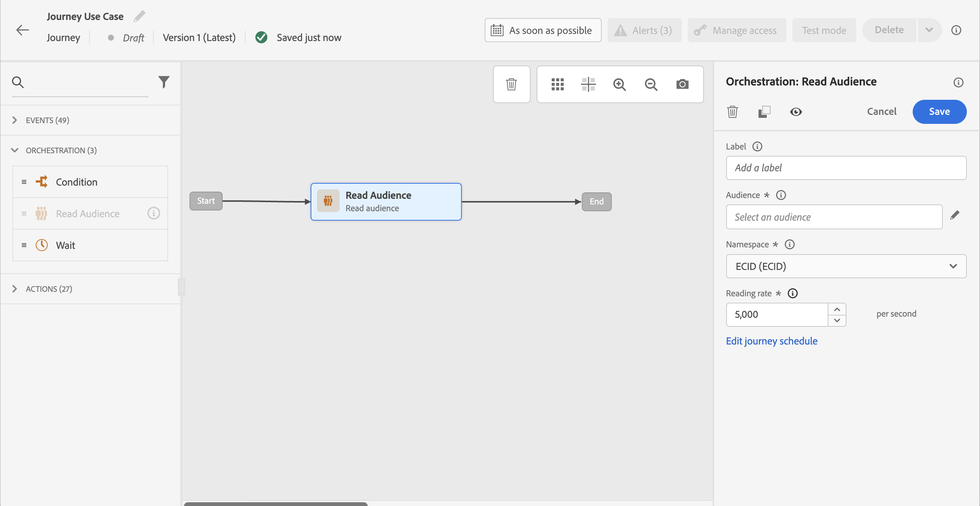Select the Condition orchestration item

[x=76, y=182]
